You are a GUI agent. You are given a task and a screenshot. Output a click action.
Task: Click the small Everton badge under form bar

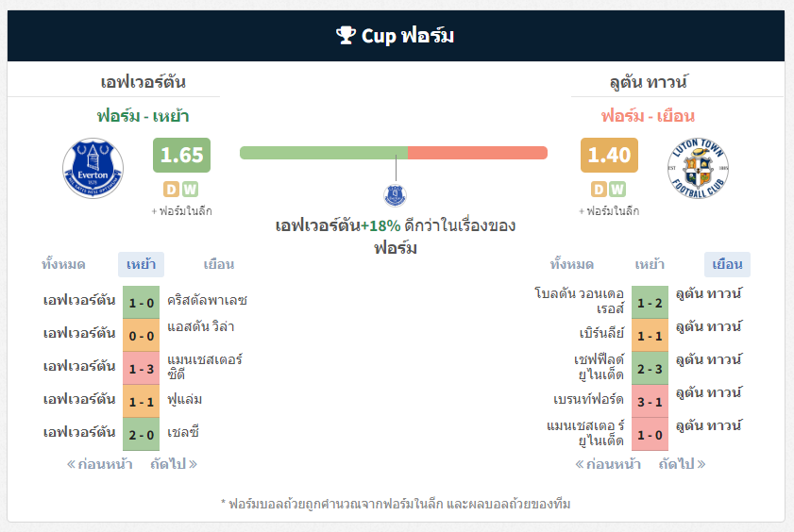(395, 195)
